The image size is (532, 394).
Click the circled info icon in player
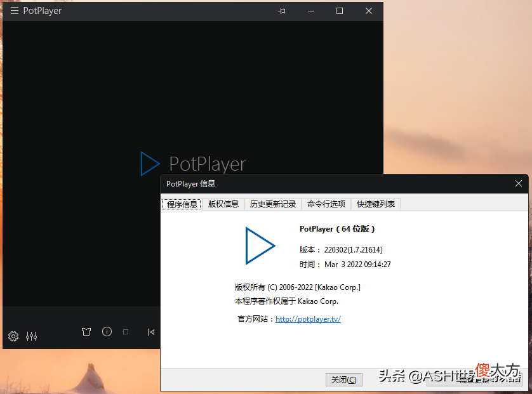(107, 332)
